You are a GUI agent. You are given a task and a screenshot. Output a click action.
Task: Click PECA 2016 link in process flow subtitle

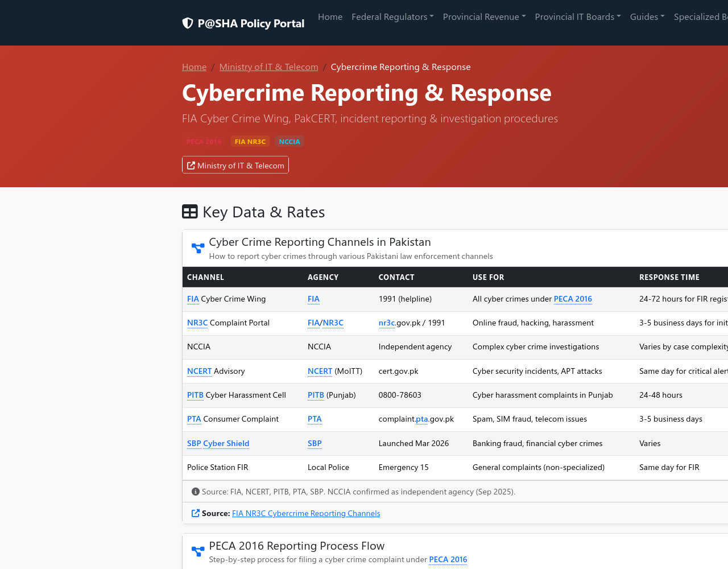point(448,559)
